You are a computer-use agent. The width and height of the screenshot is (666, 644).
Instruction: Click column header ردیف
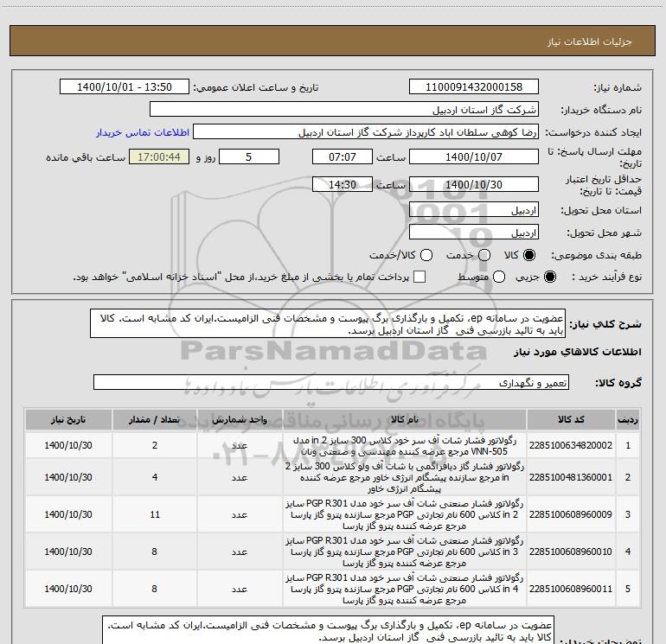pyautogui.click(x=628, y=420)
